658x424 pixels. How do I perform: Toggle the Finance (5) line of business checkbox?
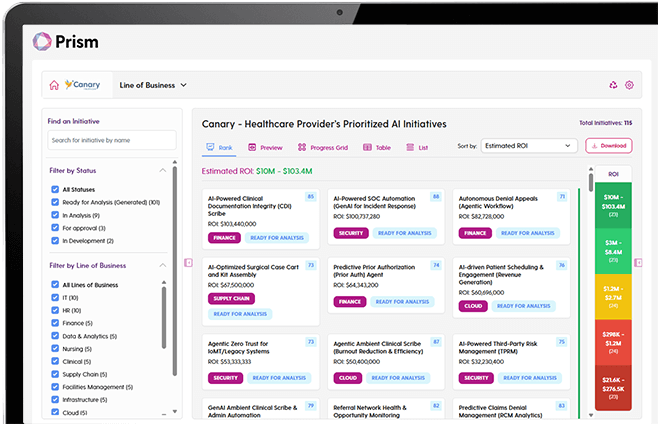(55, 323)
